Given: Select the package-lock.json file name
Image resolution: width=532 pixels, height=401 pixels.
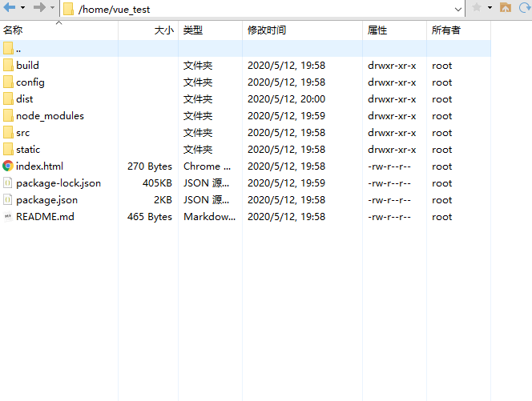Looking at the screenshot, I should (x=58, y=183).
